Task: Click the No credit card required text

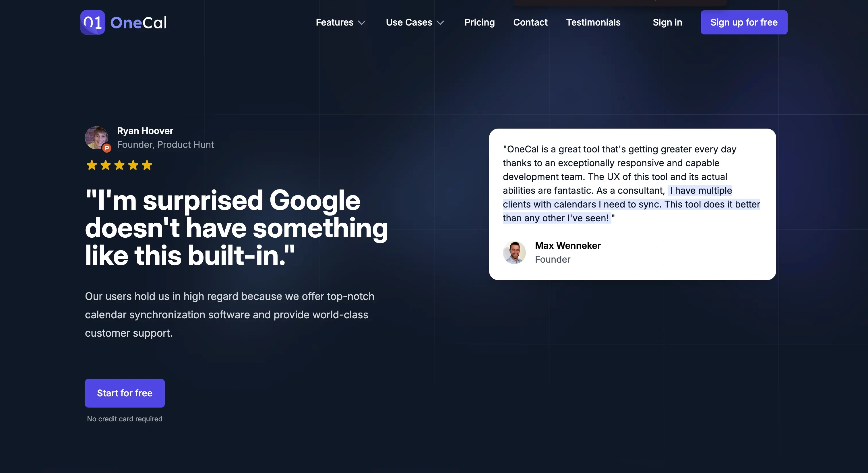Action: click(124, 418)
